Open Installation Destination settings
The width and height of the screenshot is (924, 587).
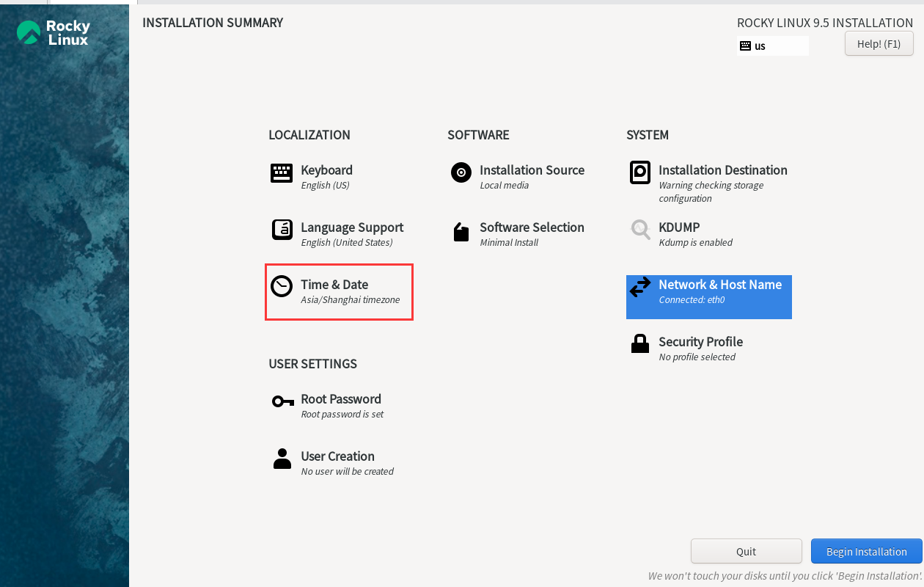click(x=708, y=183)
